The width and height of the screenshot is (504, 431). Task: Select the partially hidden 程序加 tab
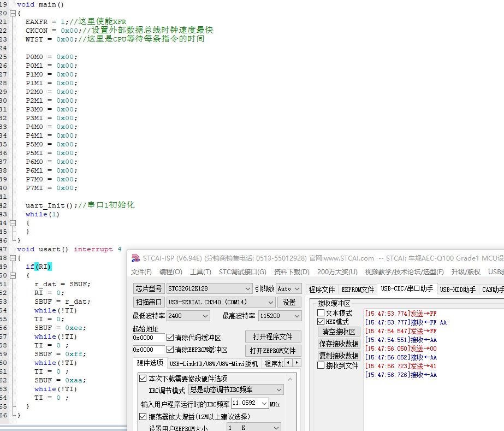click(273, 364)
